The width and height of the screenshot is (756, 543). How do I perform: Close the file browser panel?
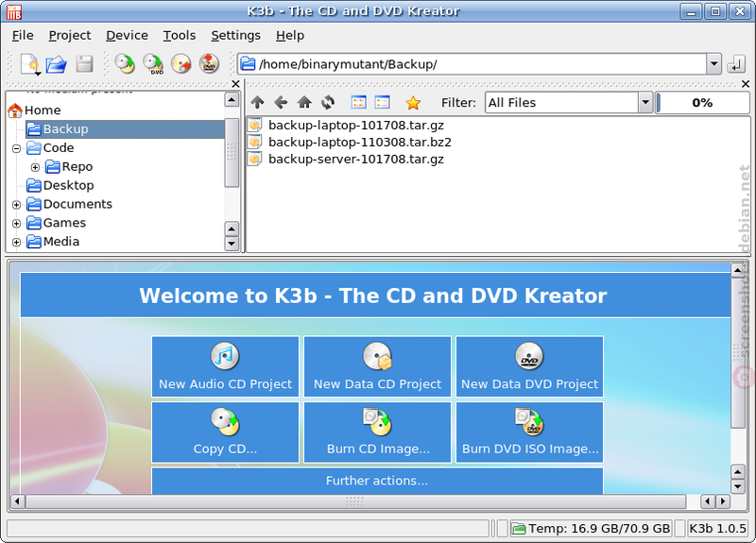pos(746,84)
